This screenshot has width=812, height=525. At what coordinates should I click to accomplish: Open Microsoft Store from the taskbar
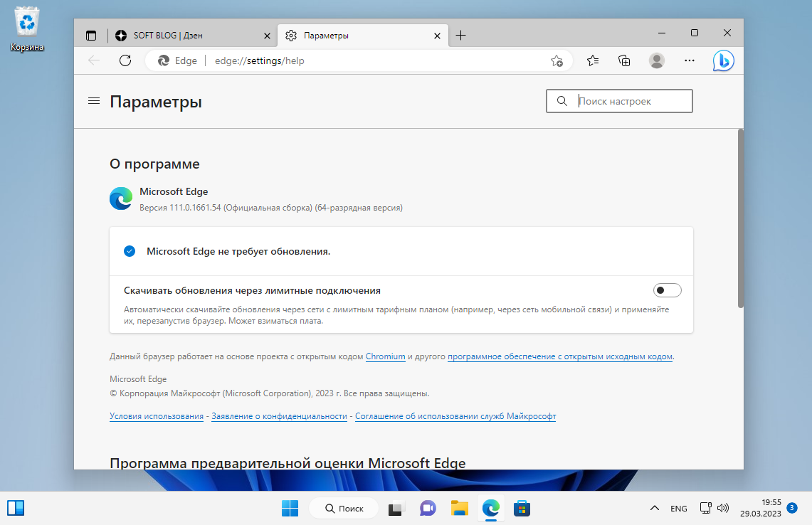click(x=522, y=508)
